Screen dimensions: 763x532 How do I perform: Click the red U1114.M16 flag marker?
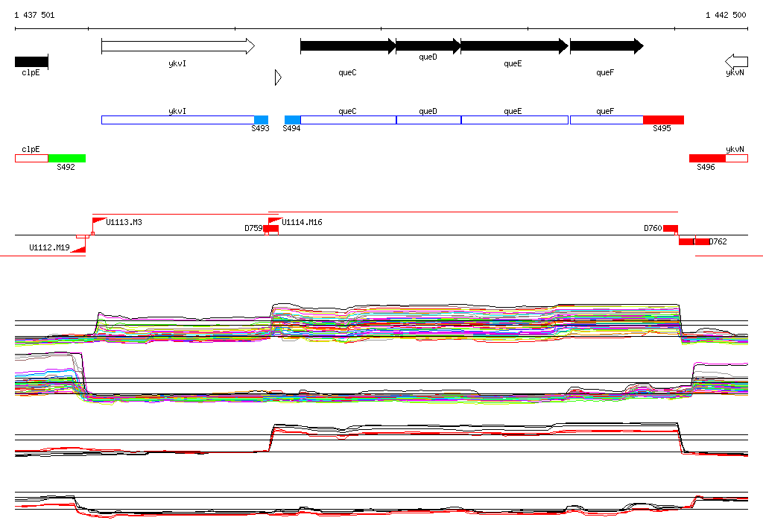coord(275,221)
